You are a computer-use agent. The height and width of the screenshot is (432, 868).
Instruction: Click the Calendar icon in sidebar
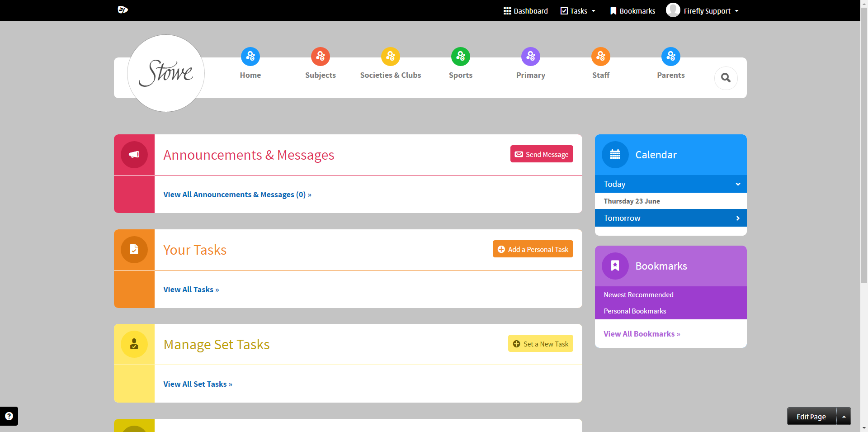click(x=615, y=155)
